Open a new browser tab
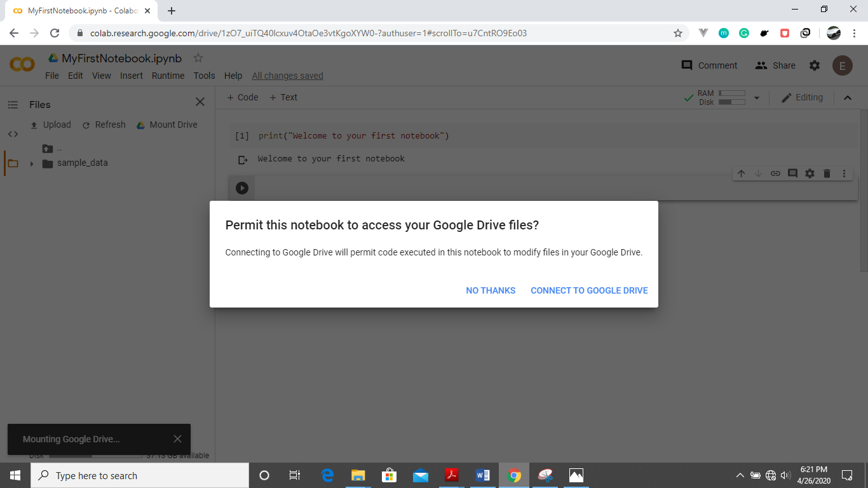Viewport: 868px width, 488px height. (x=172, y=11)
